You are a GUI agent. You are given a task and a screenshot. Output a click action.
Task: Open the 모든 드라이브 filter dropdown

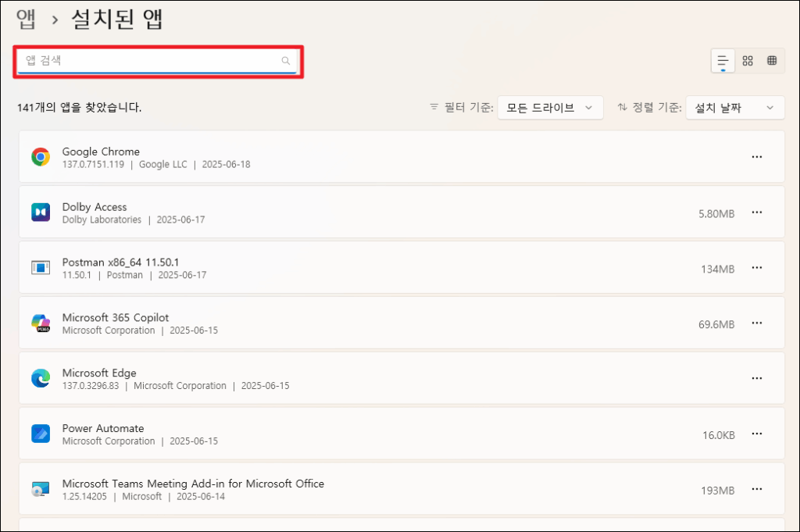pyautogui.click(x=550, y=108)
